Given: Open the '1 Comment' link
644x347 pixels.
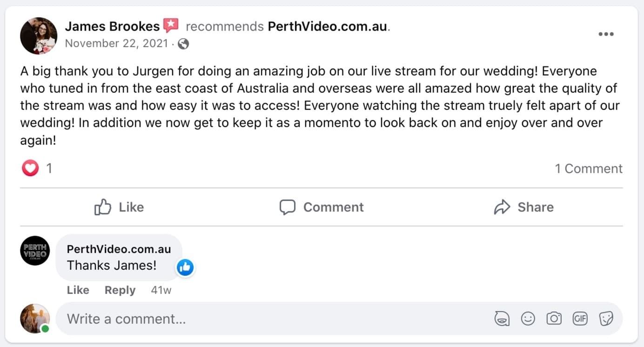Looking at the screenshot, I should pos(588,168).
